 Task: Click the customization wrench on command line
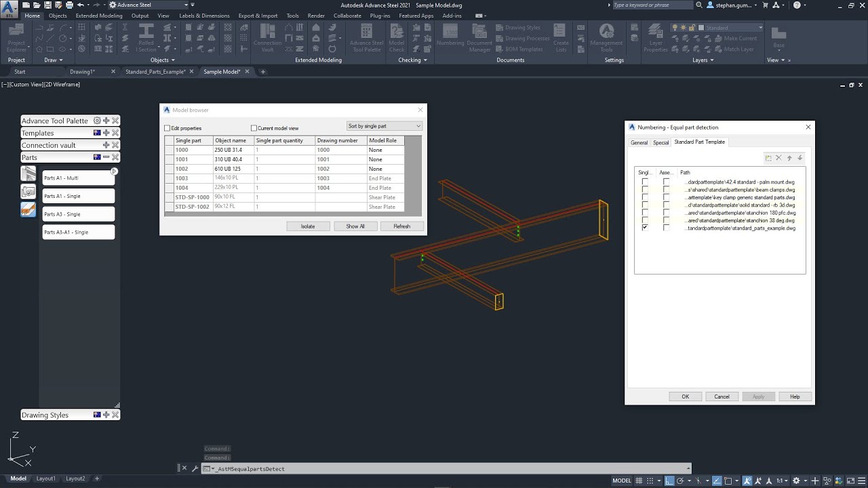tap(195, 468)
